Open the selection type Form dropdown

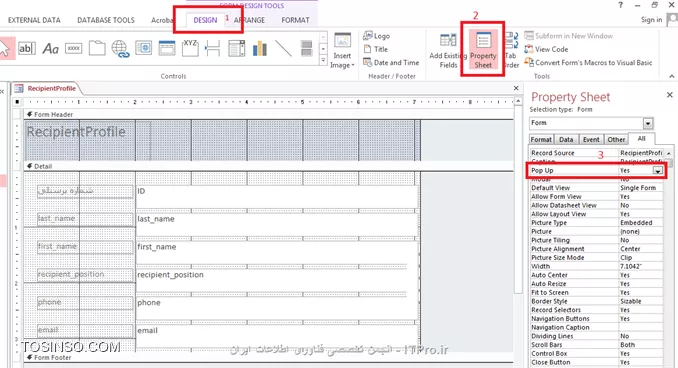click(x=648, y=123)
